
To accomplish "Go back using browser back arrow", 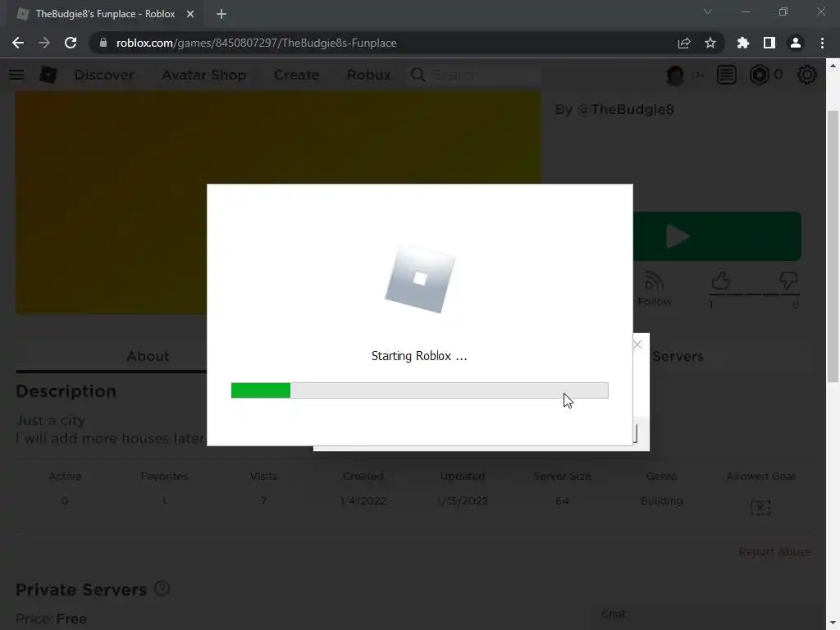I will [x=18, y=43].
